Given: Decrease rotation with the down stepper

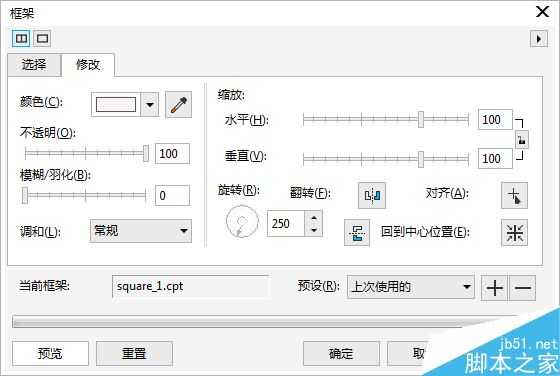Looking at the screenshot, I should pyautogui.click(x=314, y=230).
